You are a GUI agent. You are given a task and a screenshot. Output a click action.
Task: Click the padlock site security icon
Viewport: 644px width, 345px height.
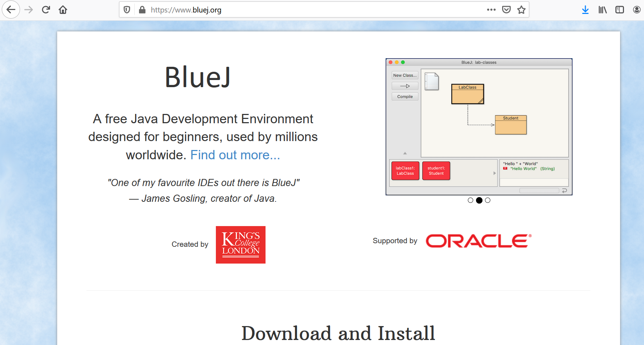pos(142,10)
